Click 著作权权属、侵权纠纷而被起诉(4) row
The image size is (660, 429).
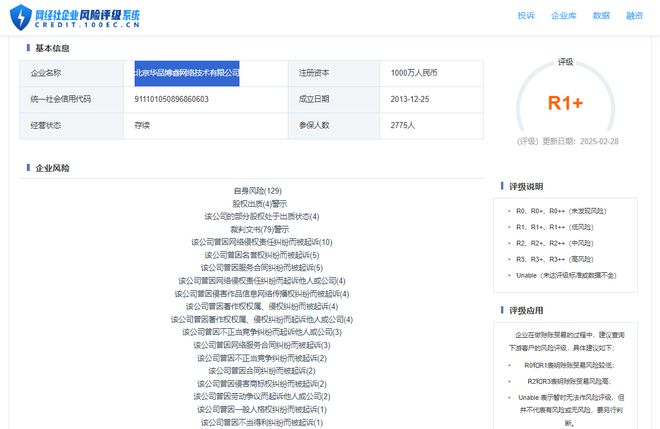tap(262, 306)
